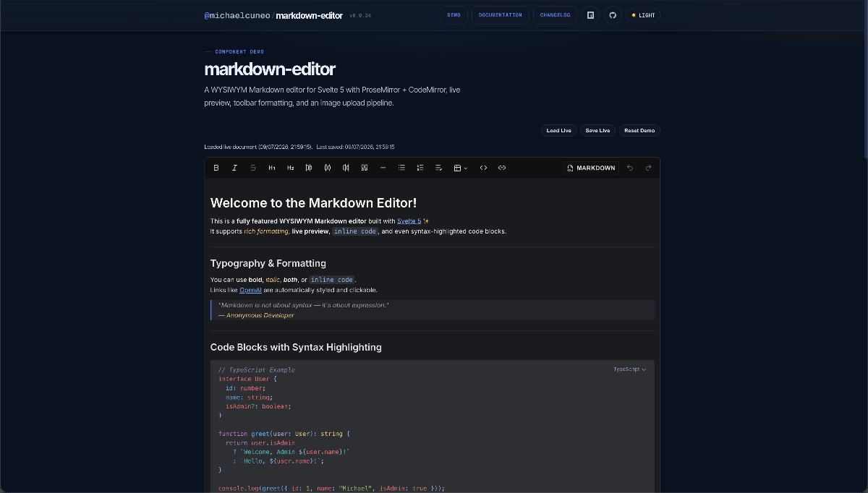868x493 pixels.
Task: Switch to Markdown source mode
Action: (591, 168)
